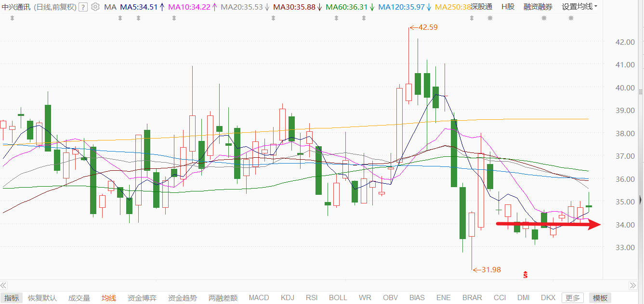
Task: Click the MA5:34.51 average value
Action: pyautogui.click(x=139, y=7)
